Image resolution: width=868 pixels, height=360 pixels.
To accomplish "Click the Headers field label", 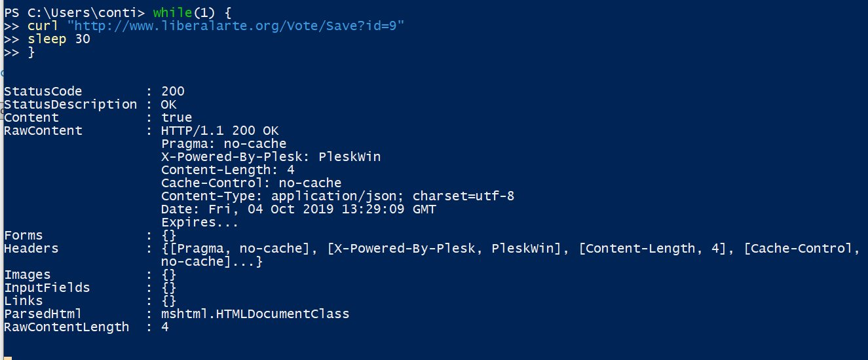I will point(31,248).
